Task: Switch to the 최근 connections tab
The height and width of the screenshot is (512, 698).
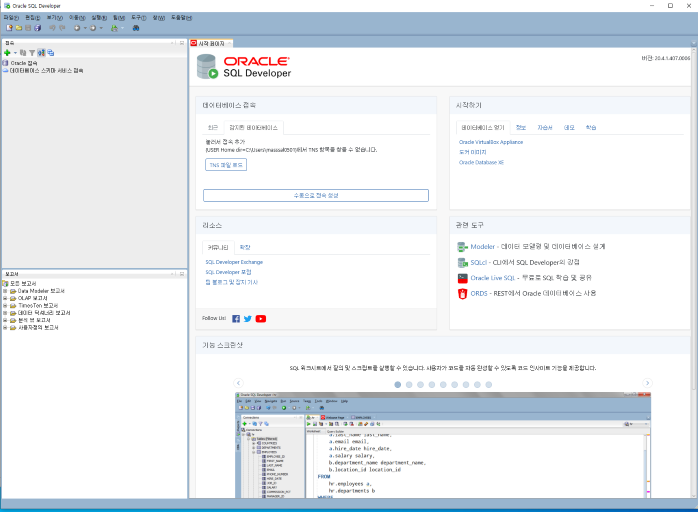Action: coord(213,128)
